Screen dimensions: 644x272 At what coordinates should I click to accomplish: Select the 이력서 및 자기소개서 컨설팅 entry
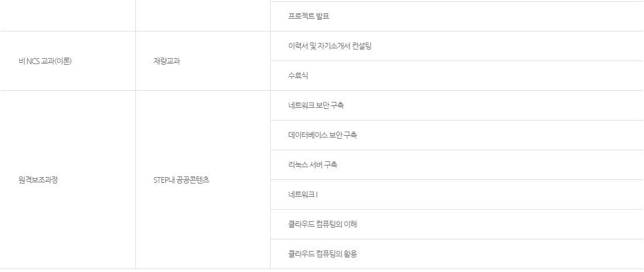330,46
